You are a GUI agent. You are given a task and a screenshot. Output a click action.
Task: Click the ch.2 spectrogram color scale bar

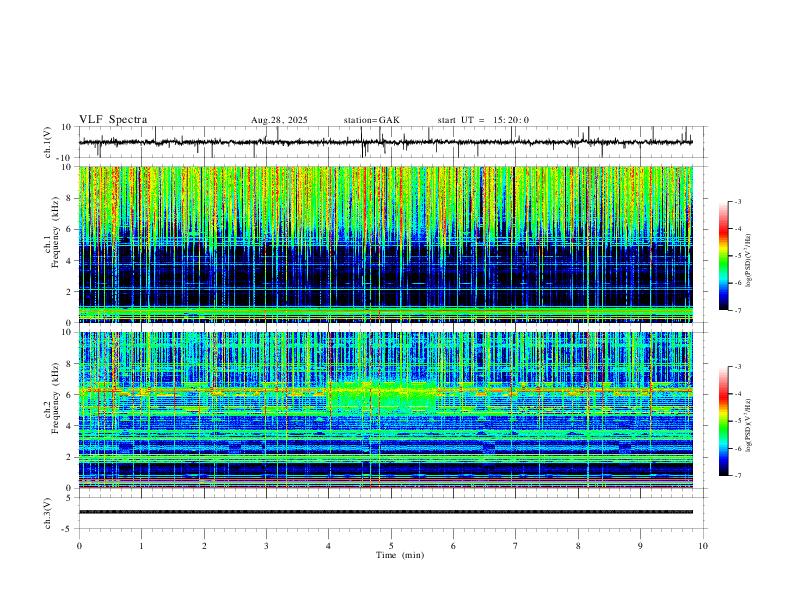724,421
